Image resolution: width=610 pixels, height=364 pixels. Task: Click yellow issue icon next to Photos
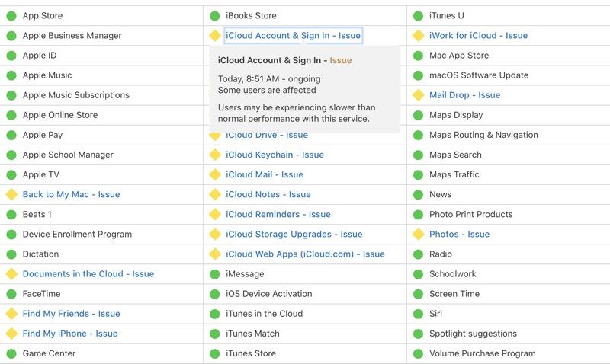(418, 234)
